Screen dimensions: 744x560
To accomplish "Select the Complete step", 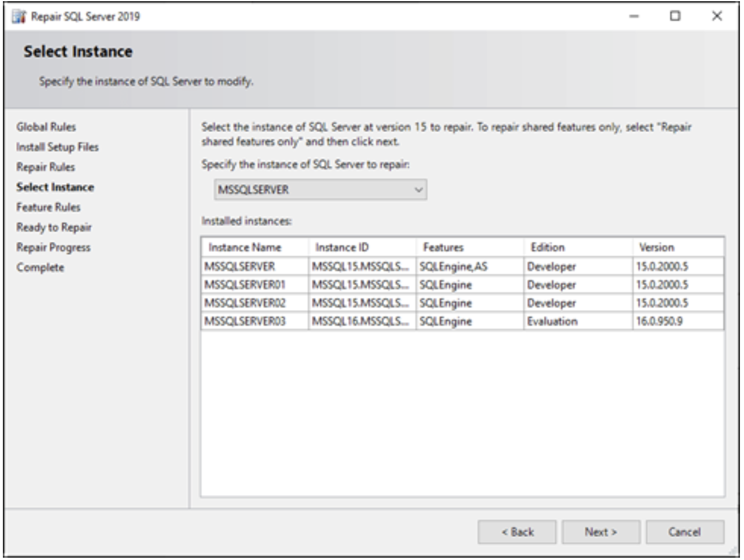I will pos(40,268).
